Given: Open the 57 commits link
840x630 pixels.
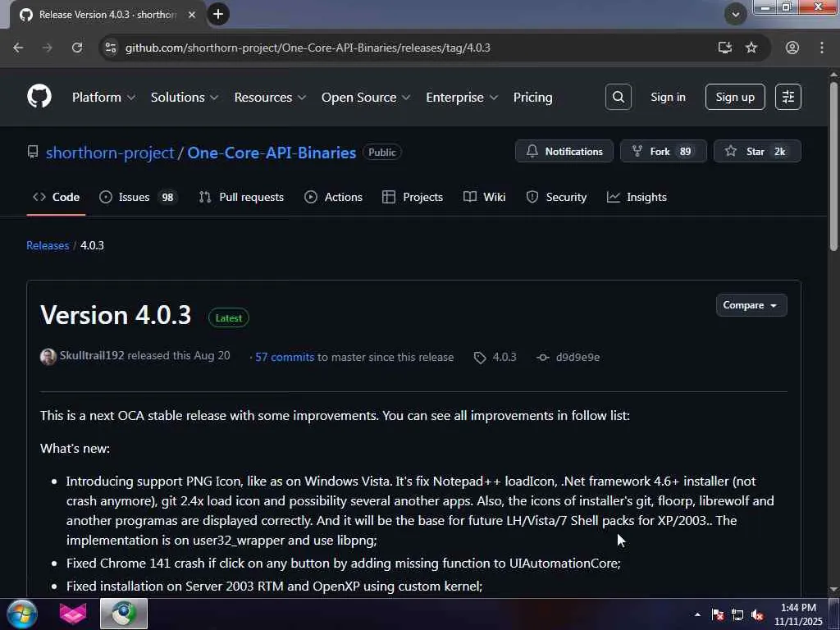Looking at the screenshot, I should point(285,358).
